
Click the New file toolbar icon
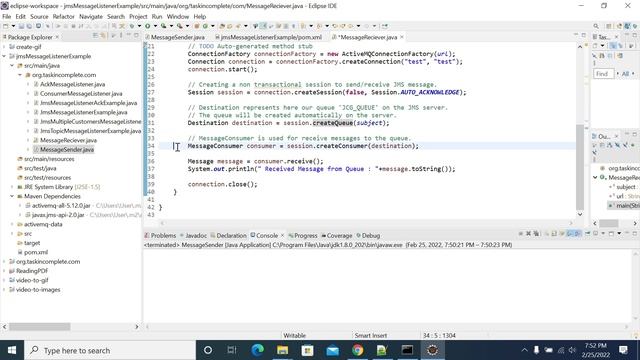[x=6, y=26]
